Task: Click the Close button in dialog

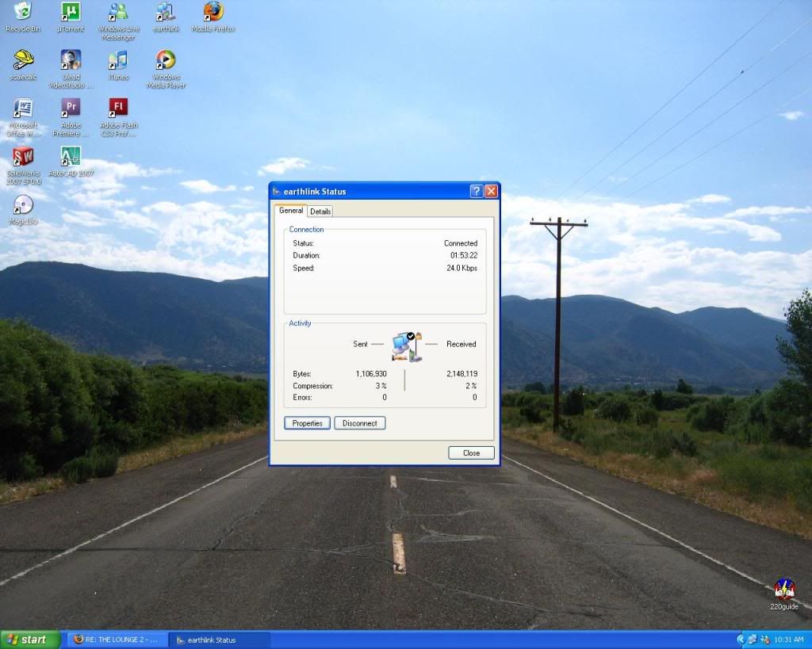Action: tap(471, 453)
